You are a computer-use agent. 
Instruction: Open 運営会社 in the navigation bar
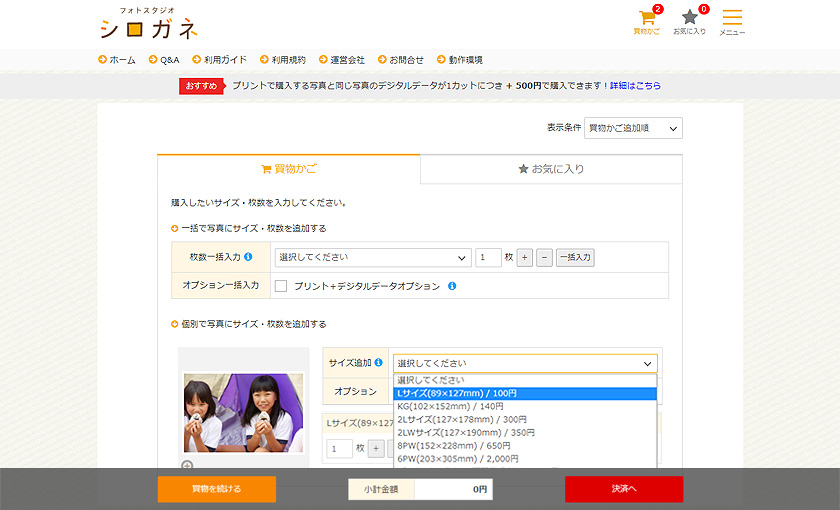[x=342, y=60]
